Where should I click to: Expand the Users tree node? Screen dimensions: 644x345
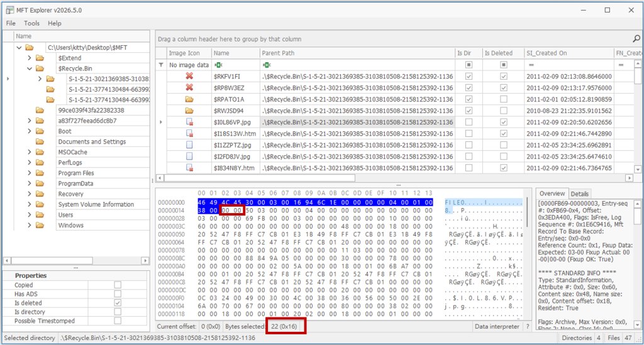(30, 214)
